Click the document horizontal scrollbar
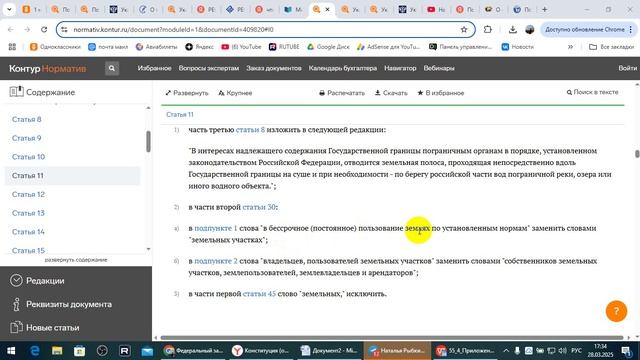Image resolution: width=640 pixels, height=360 pixels. (392, 338)
